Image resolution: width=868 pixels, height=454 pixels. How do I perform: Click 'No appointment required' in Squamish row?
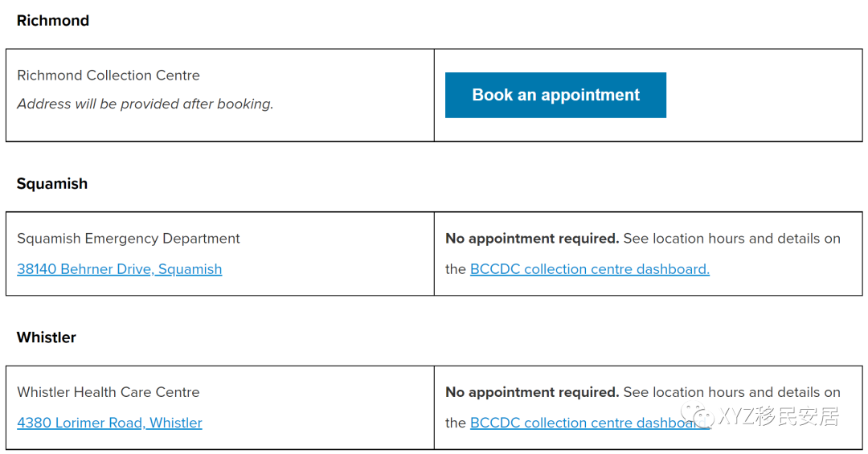[x=532, y=239]
